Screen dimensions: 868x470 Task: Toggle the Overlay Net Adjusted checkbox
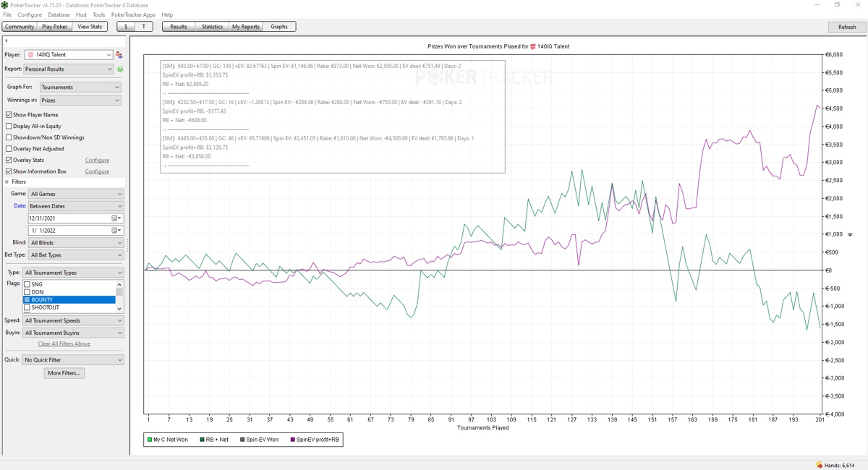tap(9, 149)
